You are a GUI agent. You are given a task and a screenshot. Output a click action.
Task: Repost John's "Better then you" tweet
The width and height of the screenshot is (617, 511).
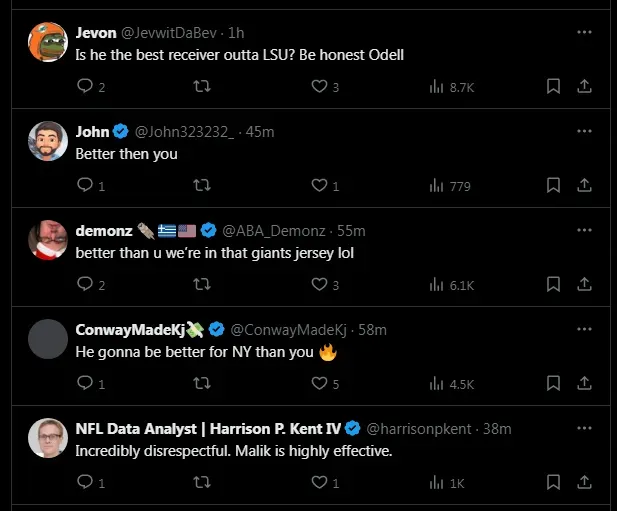coord(201,186)
